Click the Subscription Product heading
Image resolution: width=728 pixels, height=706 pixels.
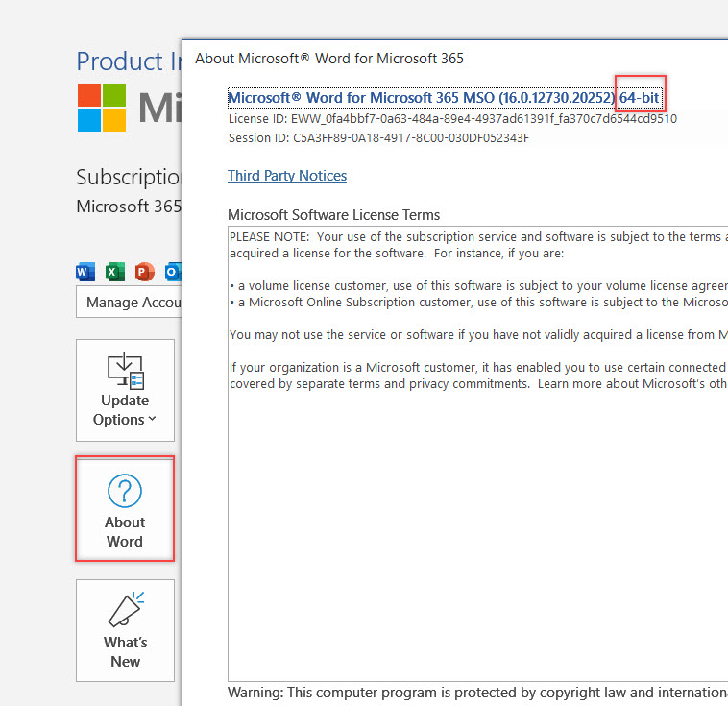(129, 177)
